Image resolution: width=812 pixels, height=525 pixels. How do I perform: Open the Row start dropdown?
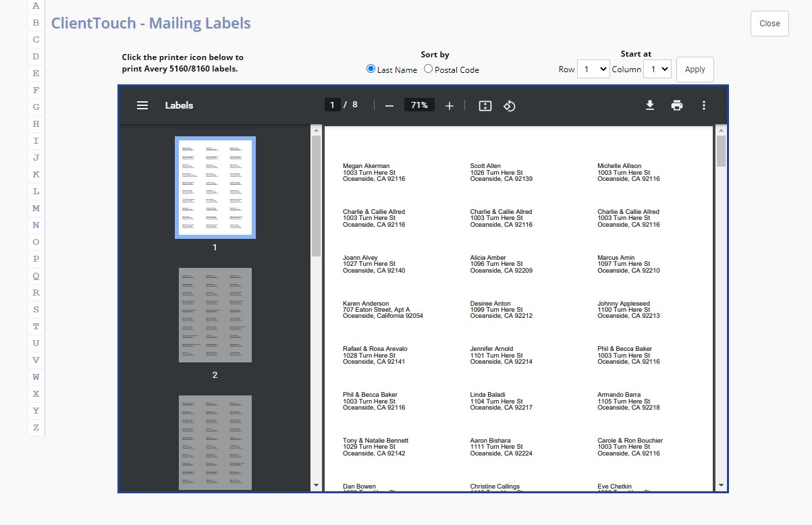[x=593, y=69]
